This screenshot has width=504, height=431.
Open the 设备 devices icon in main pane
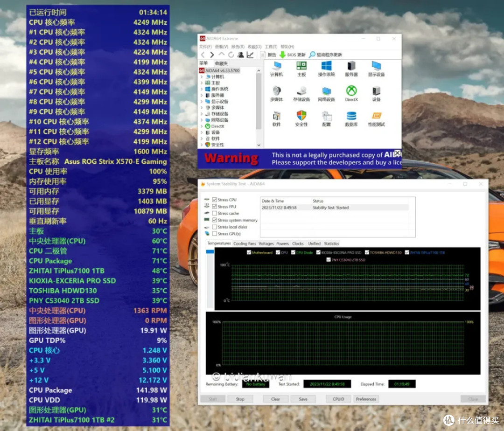point(377,94)
